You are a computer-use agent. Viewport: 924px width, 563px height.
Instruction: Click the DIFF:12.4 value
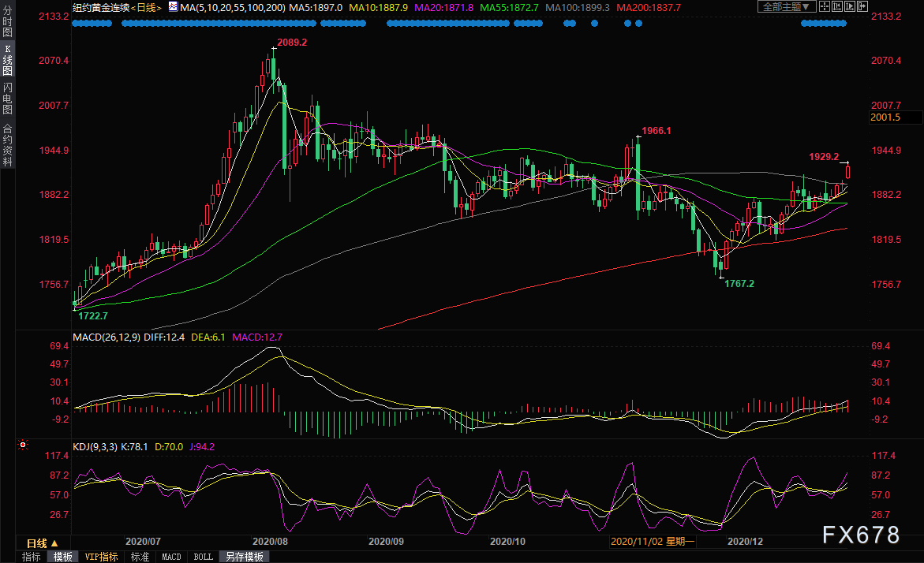coord(164,337)
